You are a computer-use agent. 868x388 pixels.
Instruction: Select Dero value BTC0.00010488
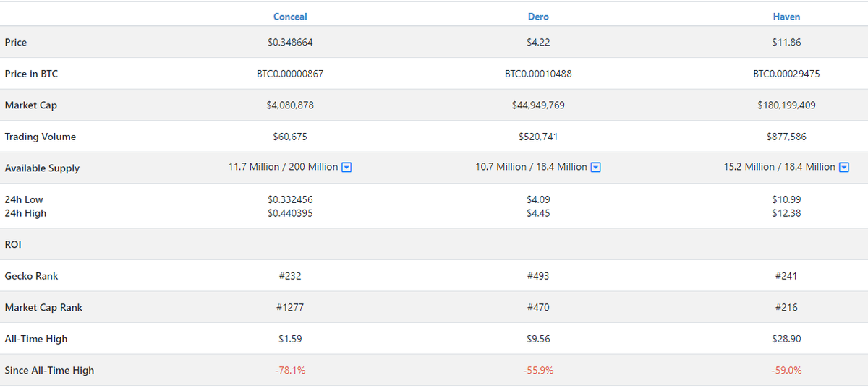538,74
